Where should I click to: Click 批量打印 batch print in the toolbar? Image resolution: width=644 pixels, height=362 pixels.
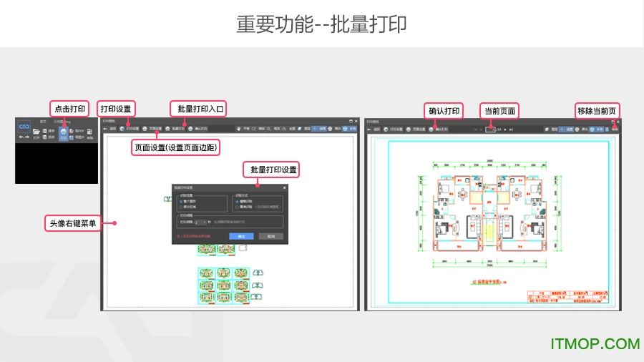tap(175, 129)
